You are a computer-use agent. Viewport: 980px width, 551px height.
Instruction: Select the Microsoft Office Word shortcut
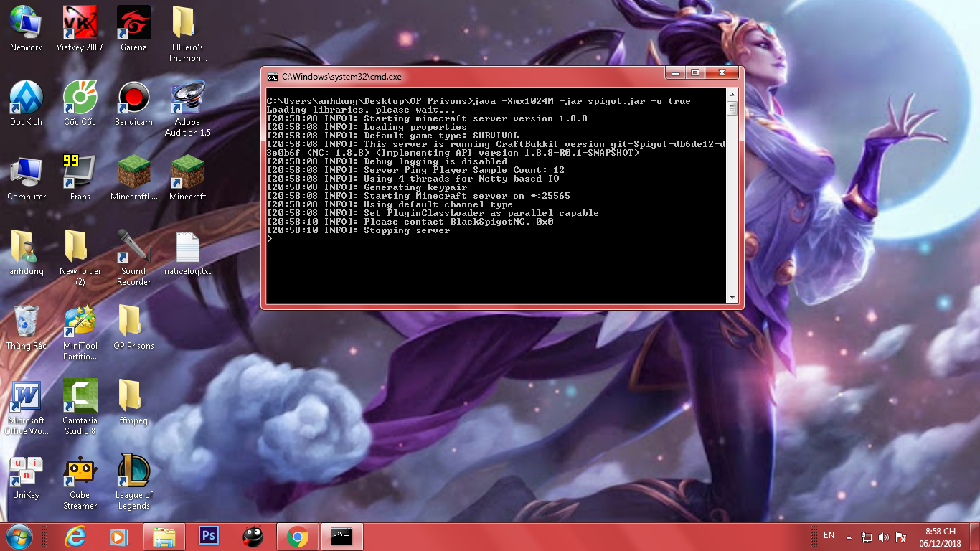[x=26, y=408]
